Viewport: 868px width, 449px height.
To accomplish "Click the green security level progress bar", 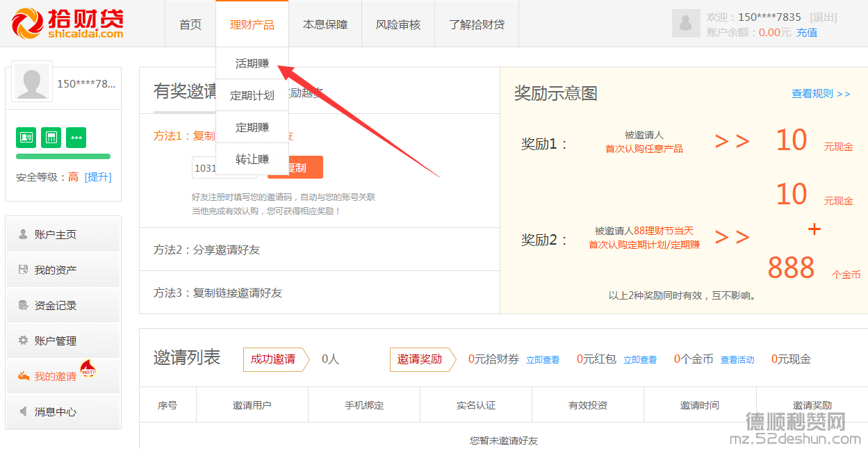I will pyautogui.click(x=63, y=156).
